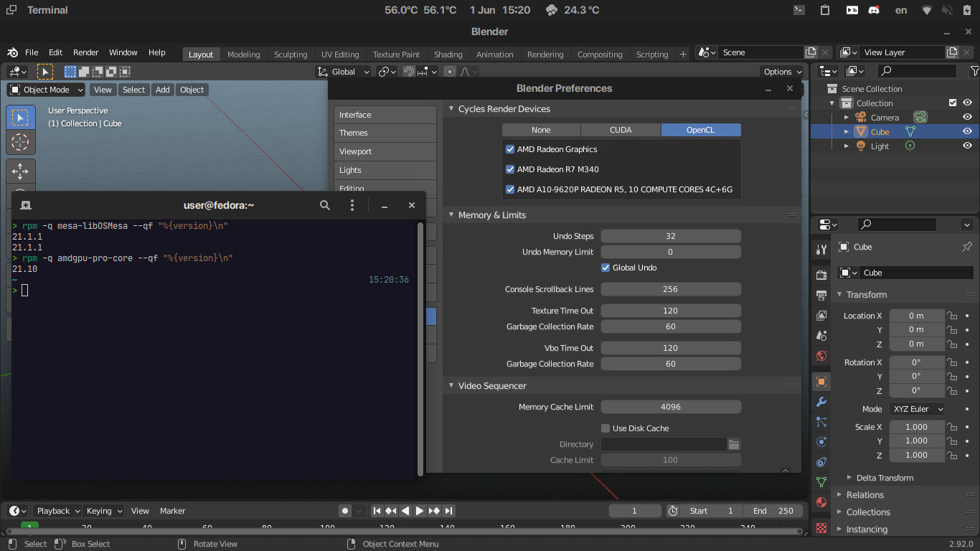Open the outliner filter funnel icon
This screenshot has height=551, width=980.
click(974, 71)
